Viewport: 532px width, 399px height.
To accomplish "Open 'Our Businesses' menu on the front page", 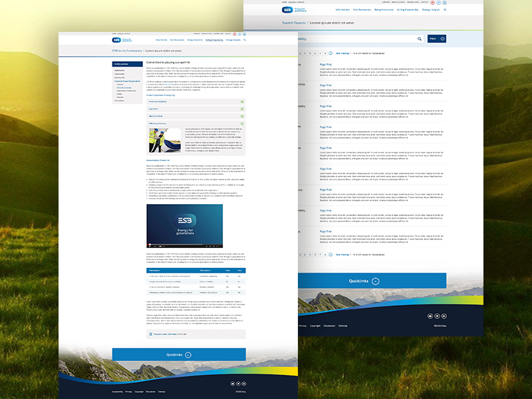I will click(177, 40).
